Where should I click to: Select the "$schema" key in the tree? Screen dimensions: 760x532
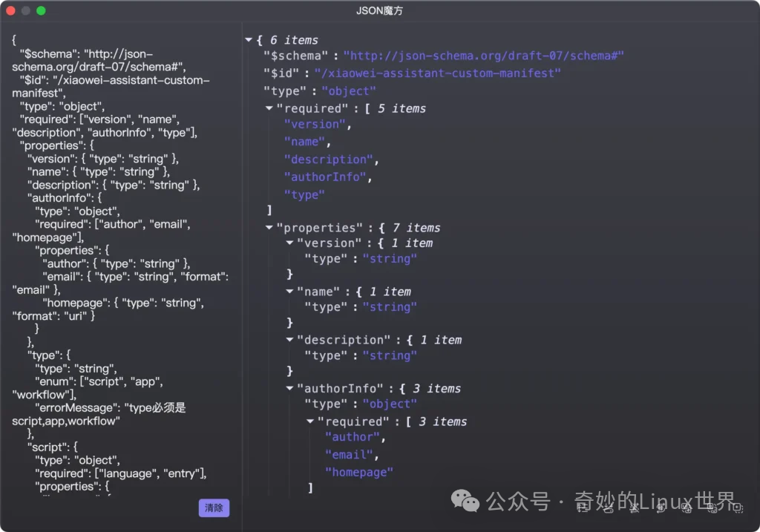tap(295, 56)
